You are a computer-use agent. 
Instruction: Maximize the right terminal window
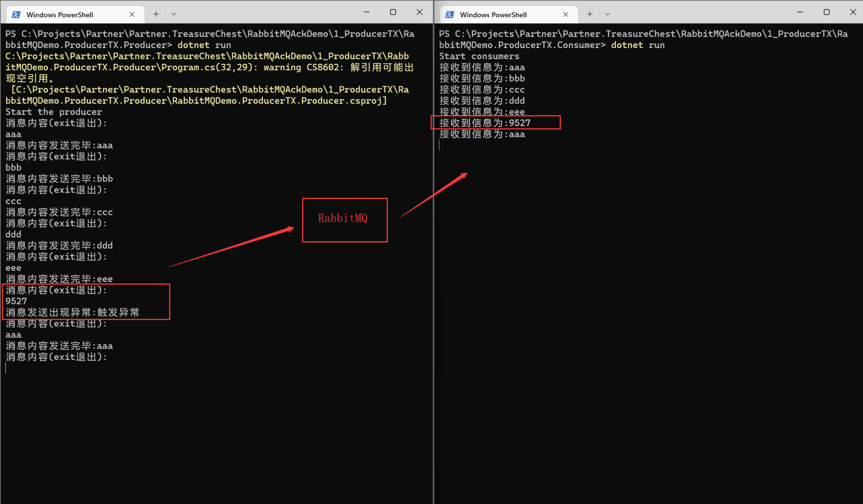pos(826,12)
